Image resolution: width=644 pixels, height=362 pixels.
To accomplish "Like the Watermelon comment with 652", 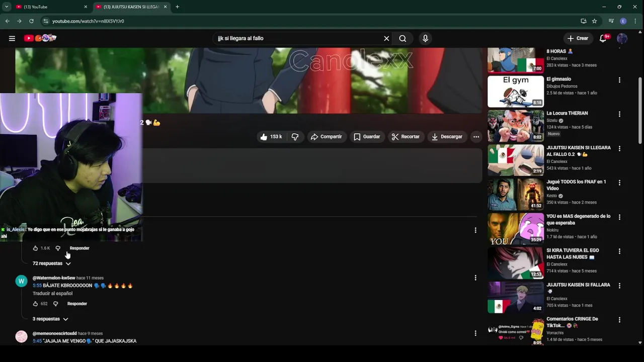I will (x=35, y=304).
